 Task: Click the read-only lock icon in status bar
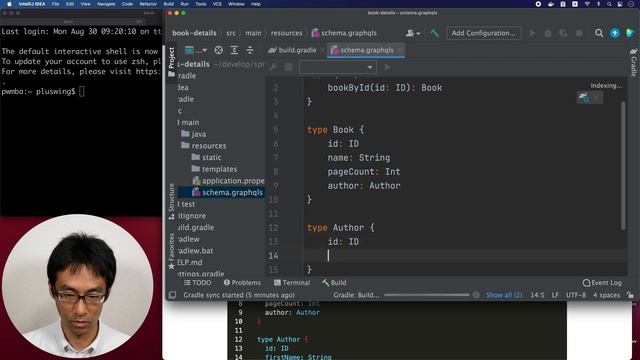[631, 295]
